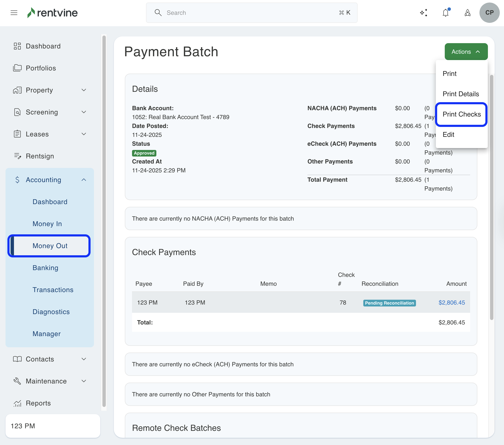This screenshot has height=445, width=504.
Task: Collapse the Actions dropdown button
Action: [x=466, y=52]
